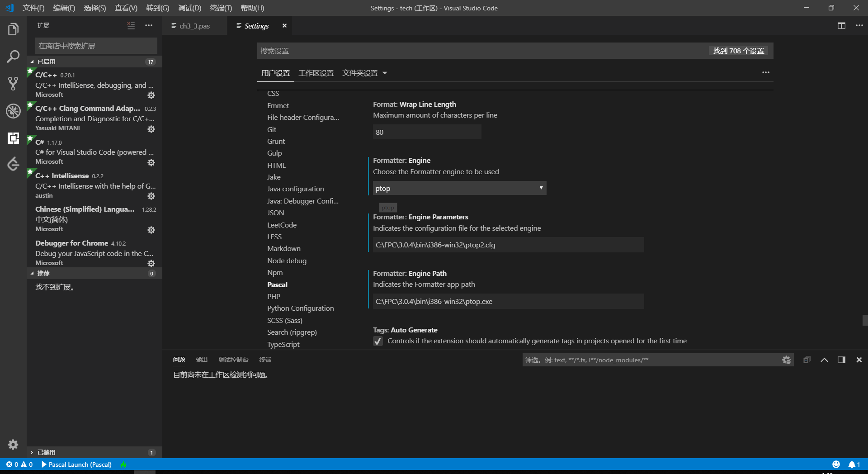Select Pascal in the settings category list
868x474 pixels.
coord(277,284)
